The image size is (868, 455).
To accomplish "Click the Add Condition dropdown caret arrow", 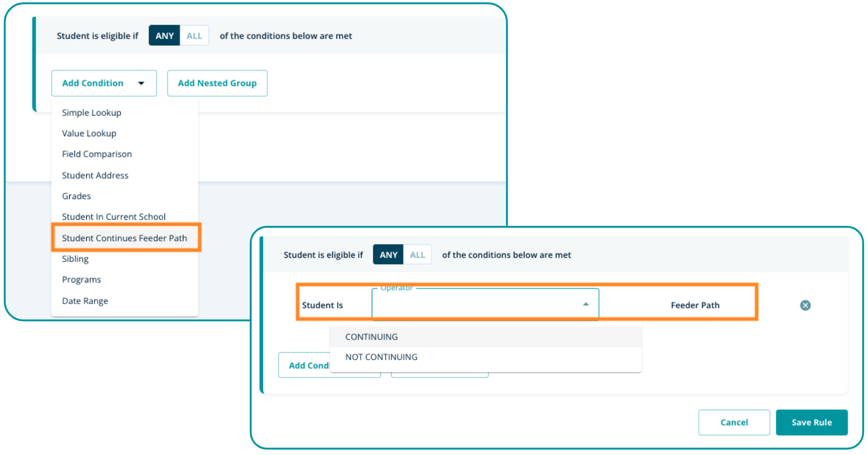I will 141,83.
